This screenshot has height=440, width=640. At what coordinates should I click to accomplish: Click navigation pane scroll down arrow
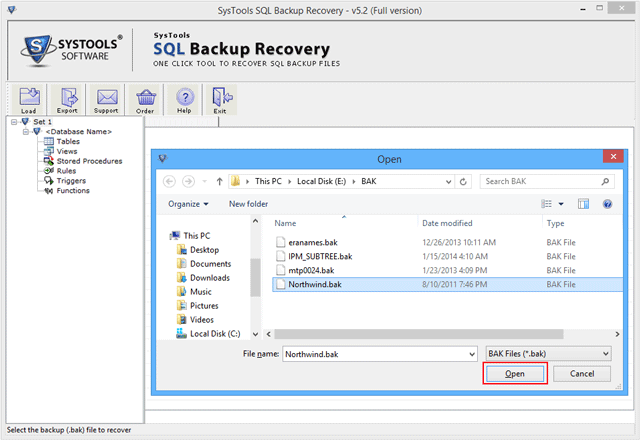(x=256, y=334)
